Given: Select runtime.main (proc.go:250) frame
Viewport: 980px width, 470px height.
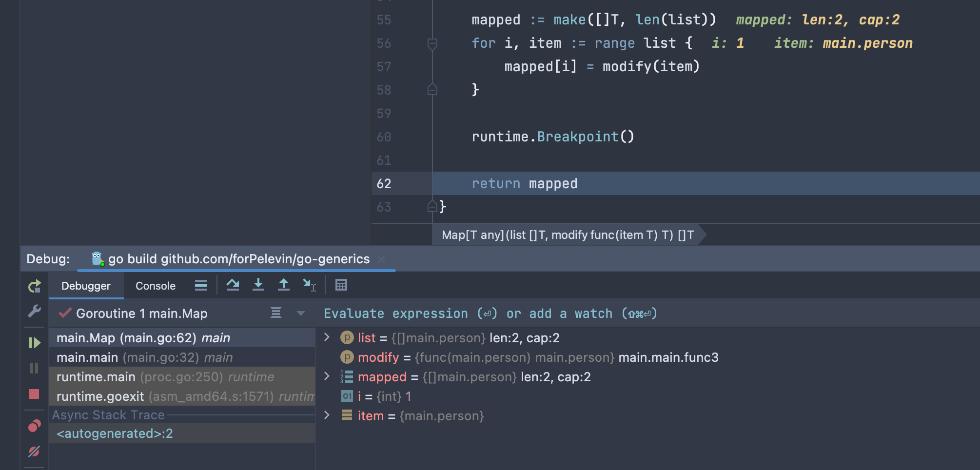Looking at the screenshot, I should 182,377.
